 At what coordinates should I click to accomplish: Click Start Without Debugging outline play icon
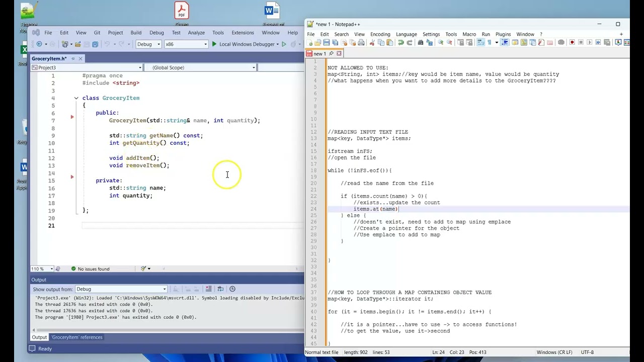point(284,44)
